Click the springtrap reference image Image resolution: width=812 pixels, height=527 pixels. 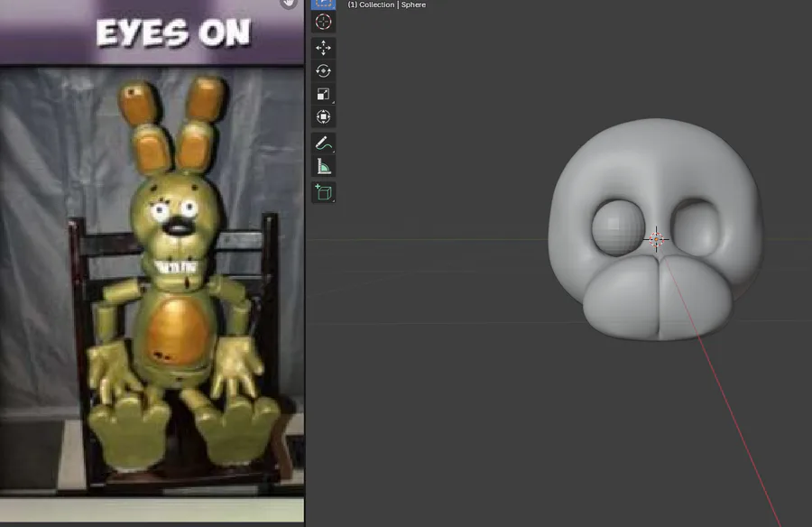[x=152, y=280]
